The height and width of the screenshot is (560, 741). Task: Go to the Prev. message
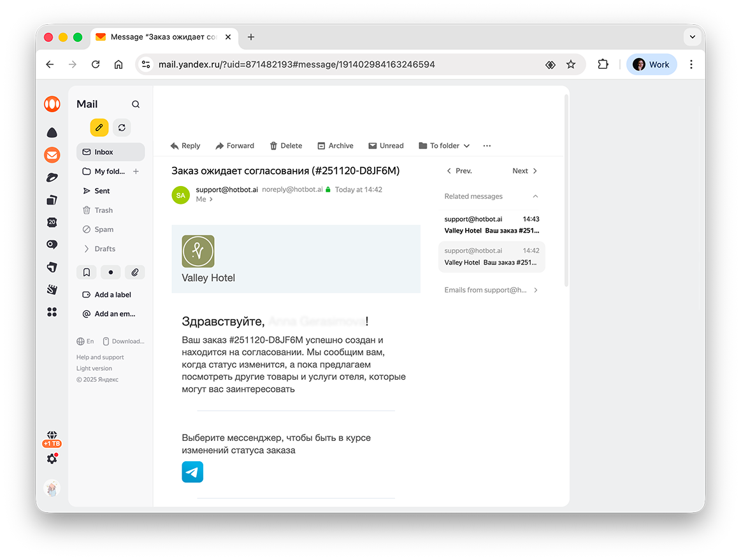(x=459, y=171)
